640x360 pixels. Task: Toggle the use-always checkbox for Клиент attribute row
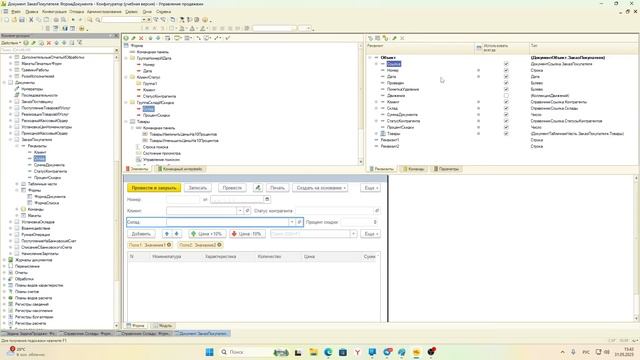(x=506, y=102)
